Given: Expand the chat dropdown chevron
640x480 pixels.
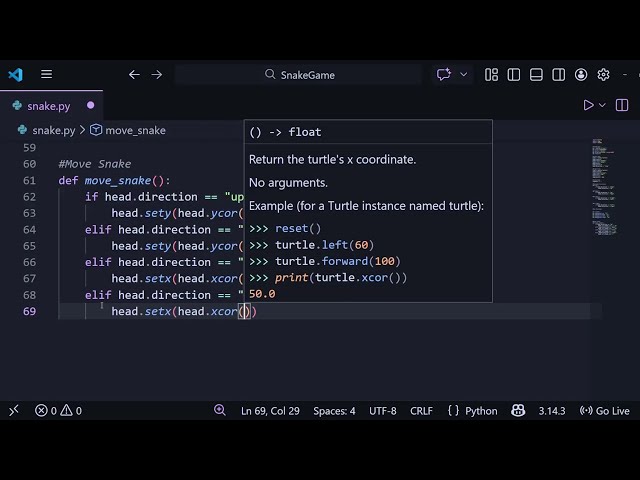Looking at the screenshot, I should point(464,75).
